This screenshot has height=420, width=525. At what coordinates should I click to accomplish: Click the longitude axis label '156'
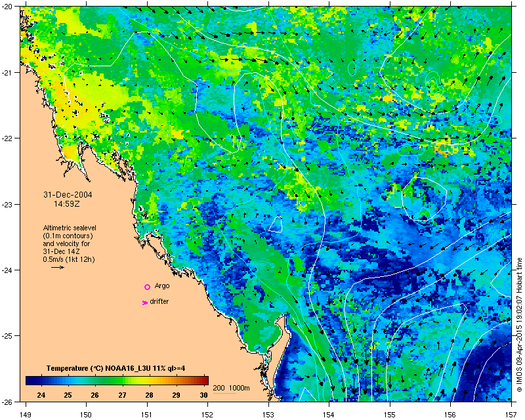(x=451, y=415)
